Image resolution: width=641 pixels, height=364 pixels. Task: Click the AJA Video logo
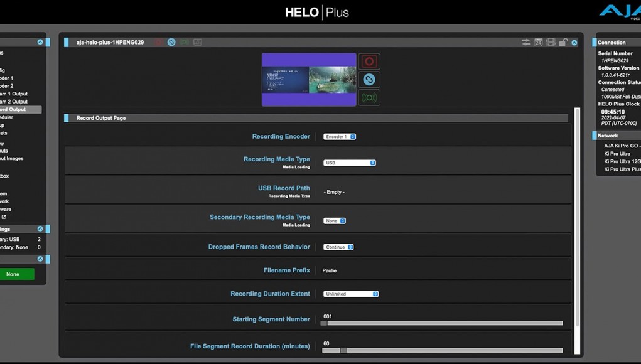620,11
